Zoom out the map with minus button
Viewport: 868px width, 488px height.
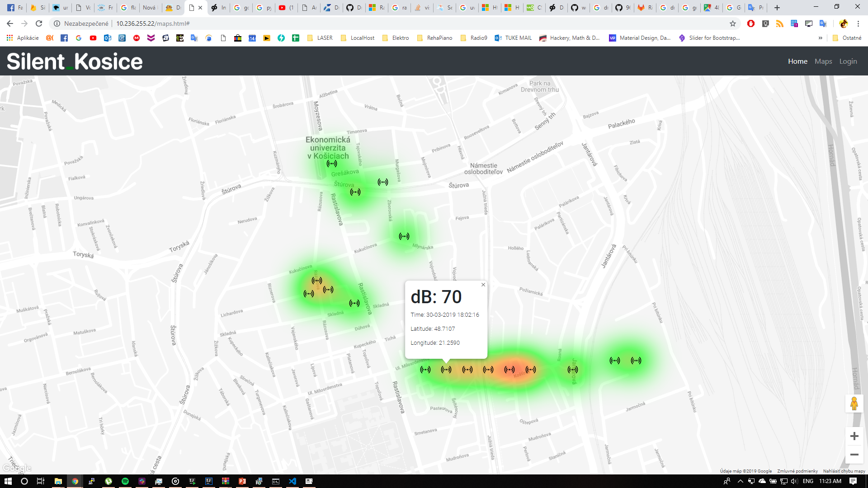(854, 455)
